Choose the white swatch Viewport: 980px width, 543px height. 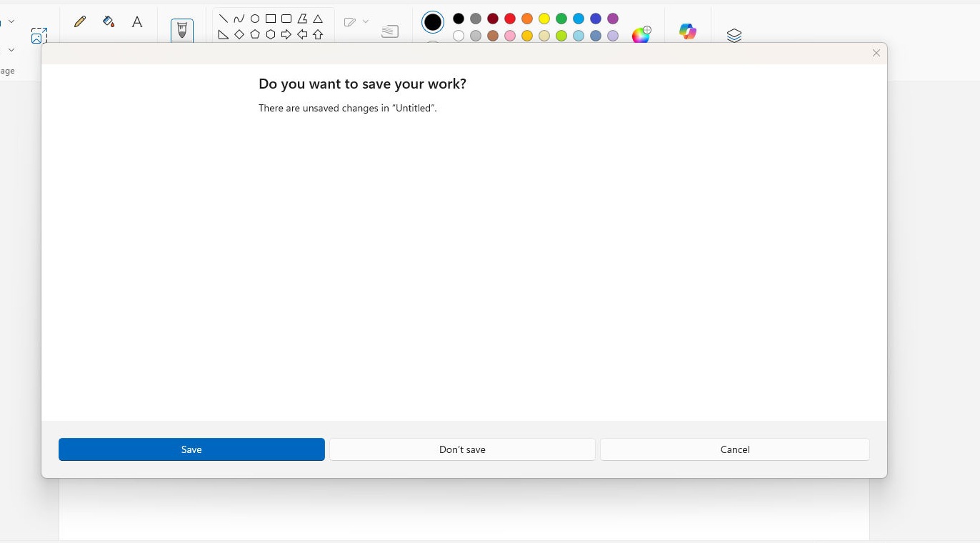click(459, 36)
